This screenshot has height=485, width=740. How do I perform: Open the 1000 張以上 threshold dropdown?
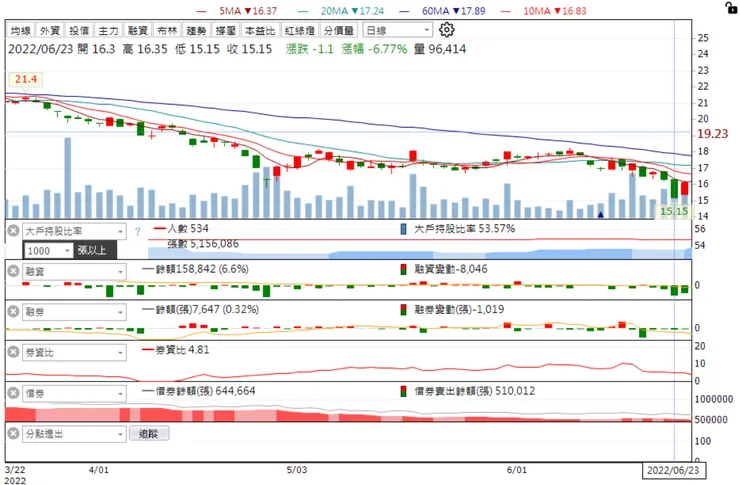point(49,251)
